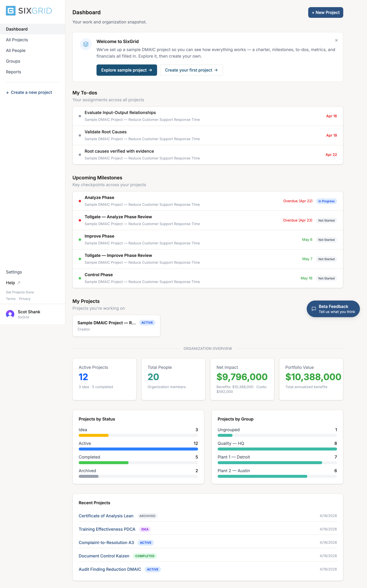
Task: Click the SixGrid logo icon
Action: pyautogui.click(x=11, y=11)
